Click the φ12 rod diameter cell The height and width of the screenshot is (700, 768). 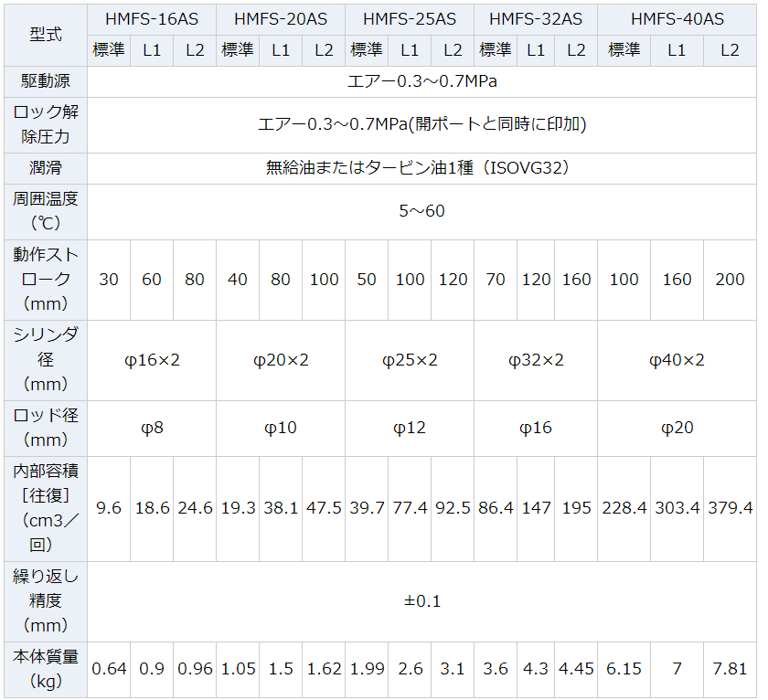[x=410, y=429]
